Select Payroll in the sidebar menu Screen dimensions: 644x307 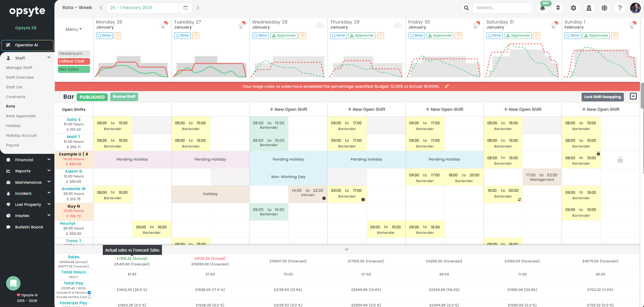[12, 145]
